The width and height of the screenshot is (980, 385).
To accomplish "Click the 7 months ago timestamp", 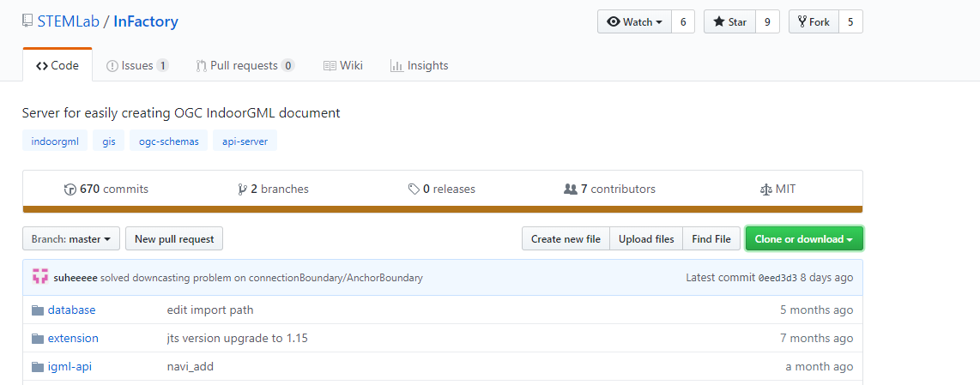I will (816, 338).
